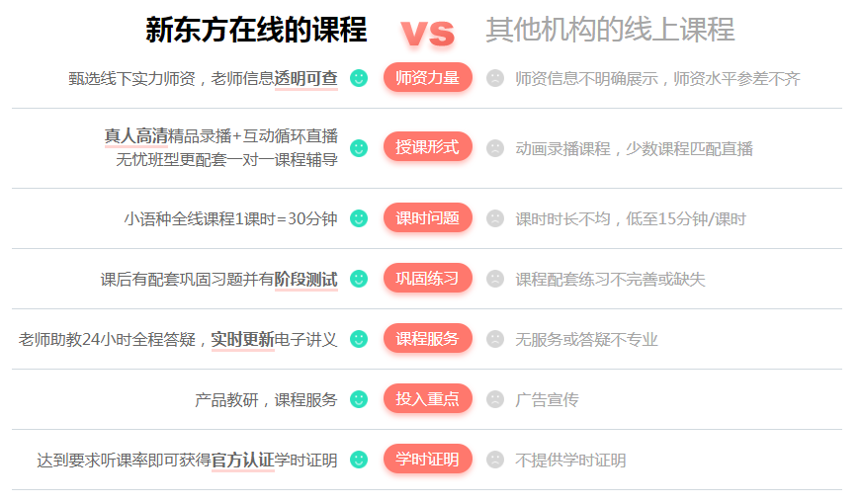Select the 课程服务 pill button
Image resolution: width=861 pixels, height=504 pixels.
pyautogui.click(x=428, y=339)
